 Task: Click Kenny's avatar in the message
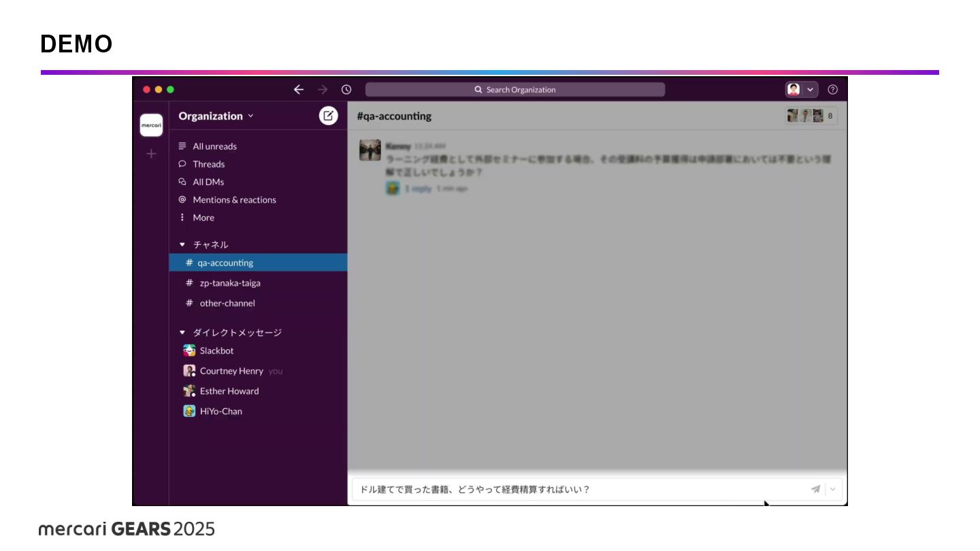click(x=370, y=150)
